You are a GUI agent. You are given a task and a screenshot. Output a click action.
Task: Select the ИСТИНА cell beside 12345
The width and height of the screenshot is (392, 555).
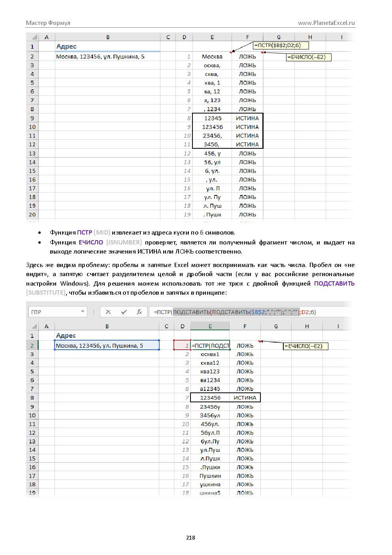point(247,118)
